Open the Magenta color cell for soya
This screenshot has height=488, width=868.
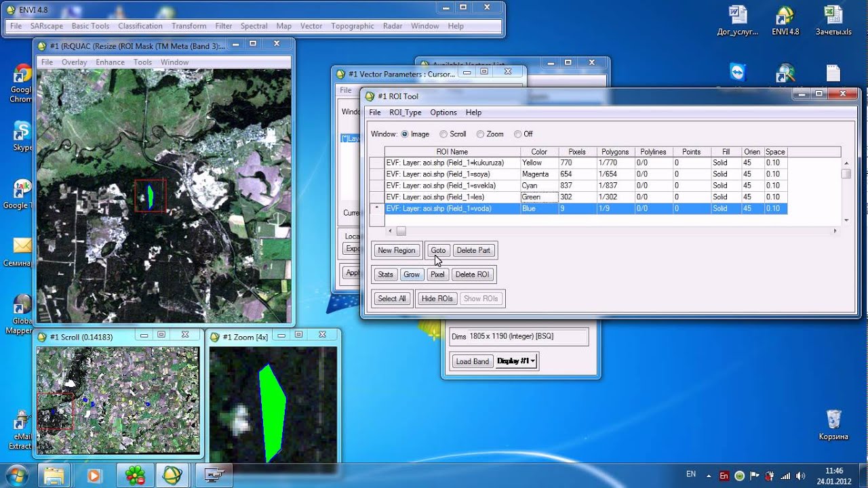coord(539,174)
